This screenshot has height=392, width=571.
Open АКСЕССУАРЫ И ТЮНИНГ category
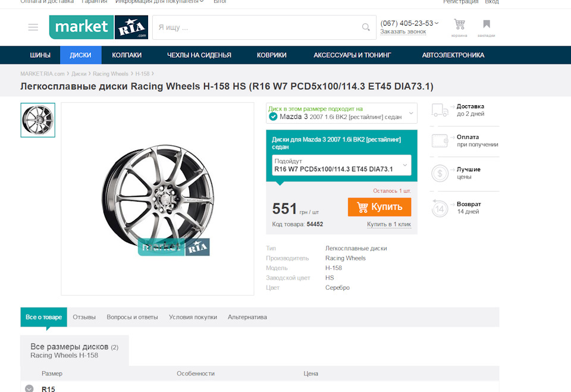352,55
